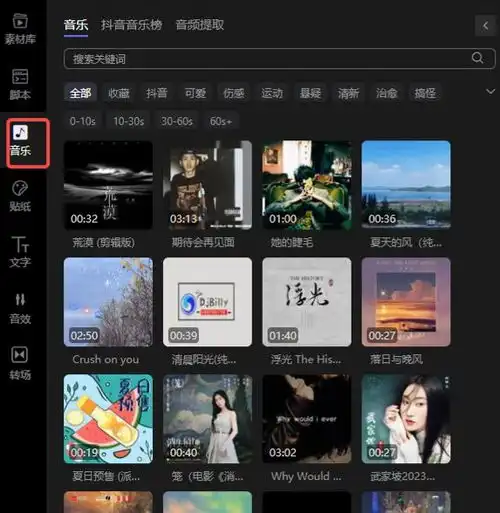Filter by 60s+ duration
The height and width of the screenshot is (513, 500).
pyautogui.click(x=221, y=121)
